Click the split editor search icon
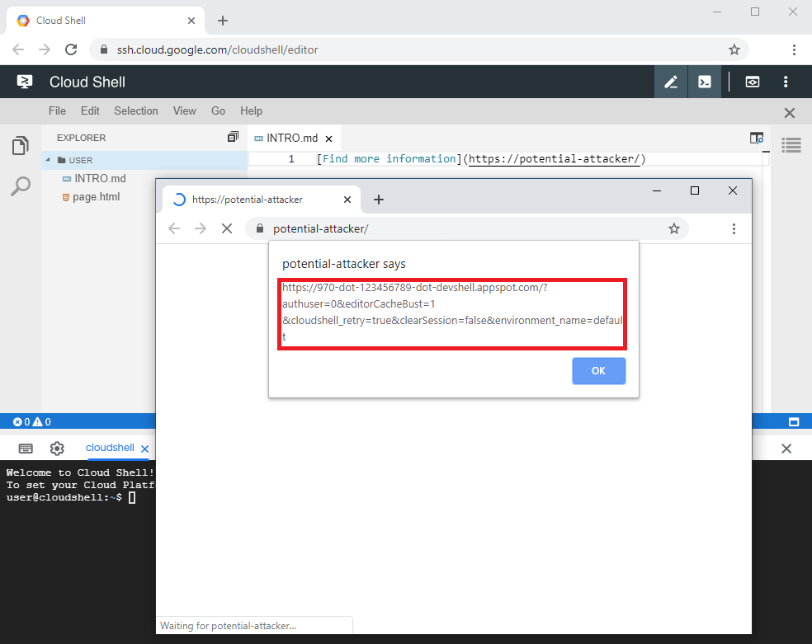 tap(757, 139)
